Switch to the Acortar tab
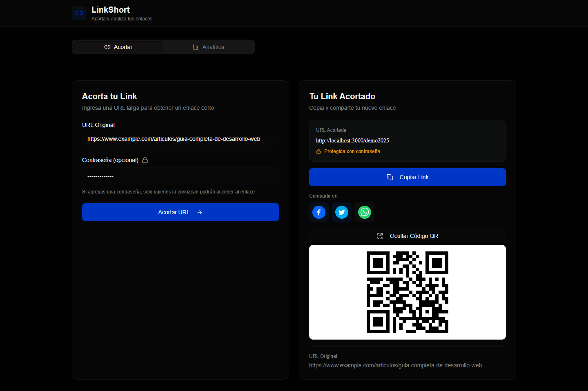The height and width of the screenshot is (391, 588). click(118, 47)
